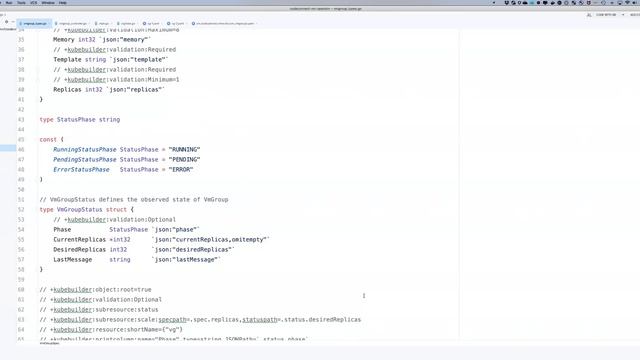This screenshot has height=360, width=640.
Task: Click the LastMessage field name
Action: point(72,260)
